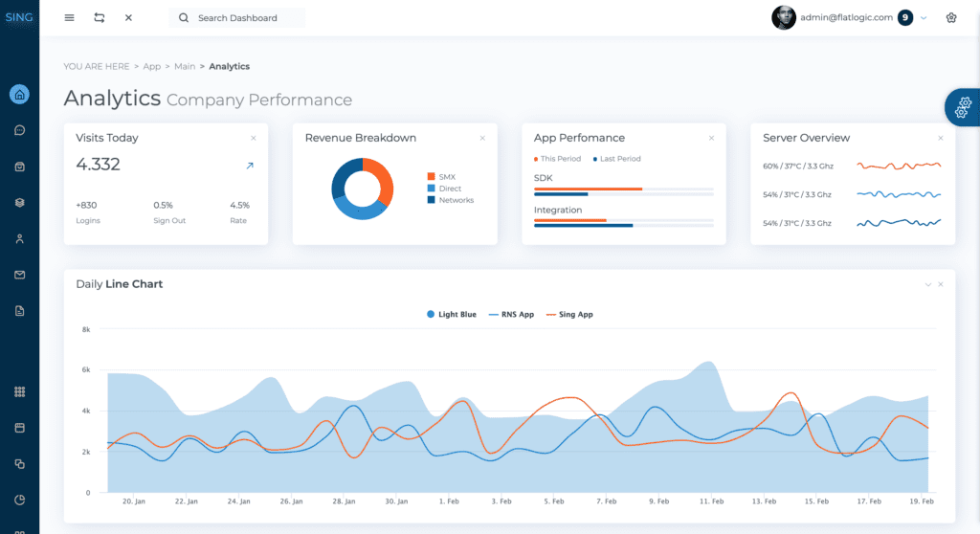The image size is (980, 534).
Task: Click the dark blue sparkline in the bottom Server Overview row
Action: coord(899,223)
